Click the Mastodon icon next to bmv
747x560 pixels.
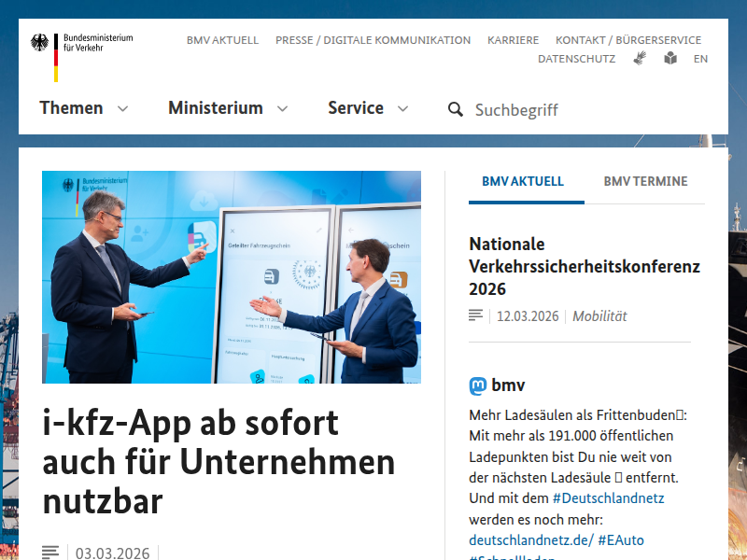coord(477,385)
